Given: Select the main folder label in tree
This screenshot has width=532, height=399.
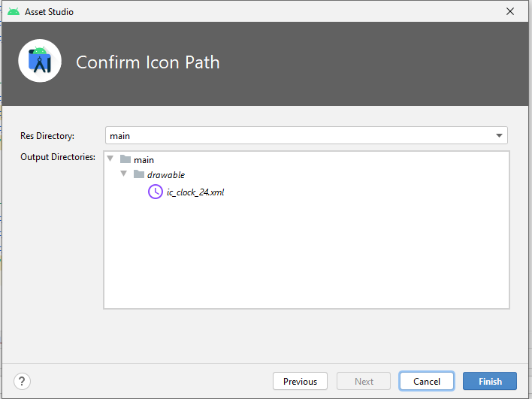Looking at the screenshot, I should 144,160.
